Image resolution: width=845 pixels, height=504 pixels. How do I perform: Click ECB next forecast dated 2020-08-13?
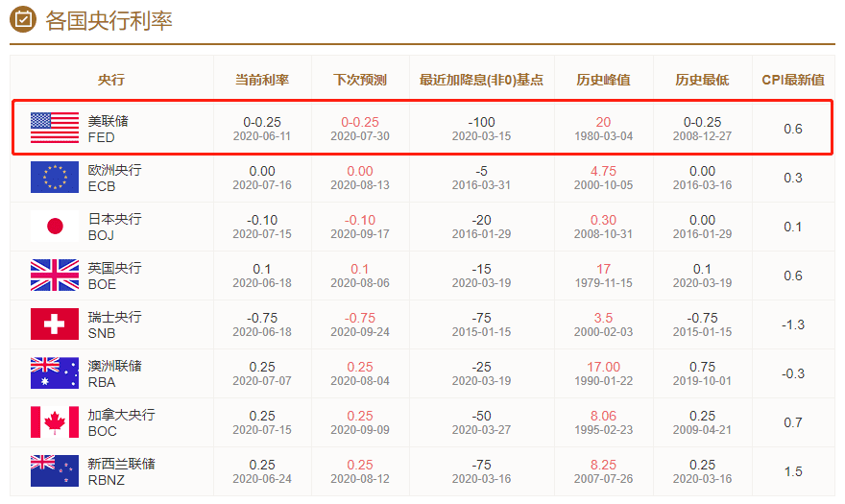coord(360,178)
